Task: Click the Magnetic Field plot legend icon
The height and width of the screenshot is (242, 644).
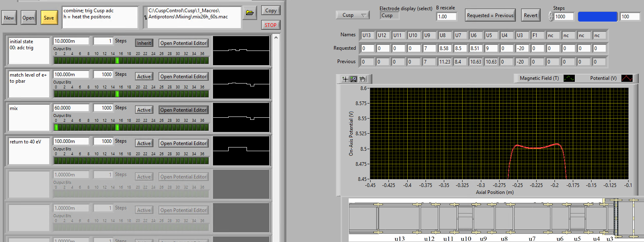Action: point(569,78)
